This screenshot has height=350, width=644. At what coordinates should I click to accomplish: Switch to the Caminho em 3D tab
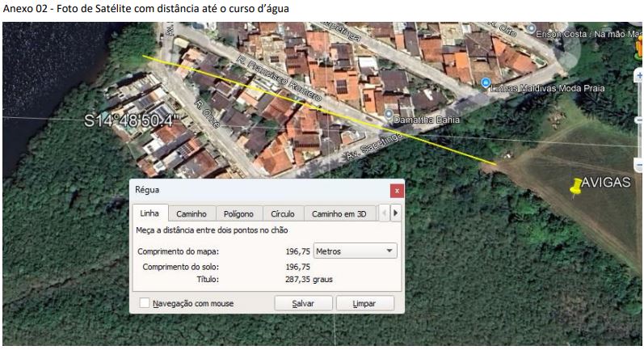(x=339, y=214)
